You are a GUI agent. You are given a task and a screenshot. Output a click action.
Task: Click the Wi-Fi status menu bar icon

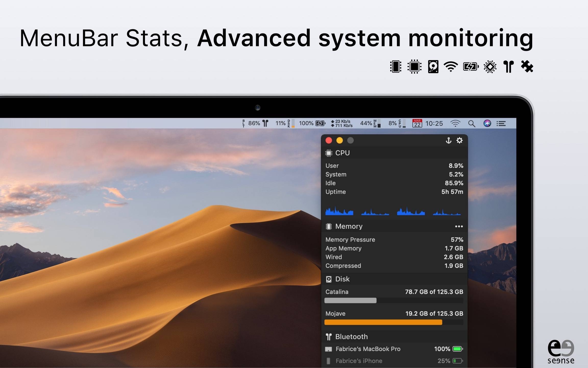(x=455, y=123)
